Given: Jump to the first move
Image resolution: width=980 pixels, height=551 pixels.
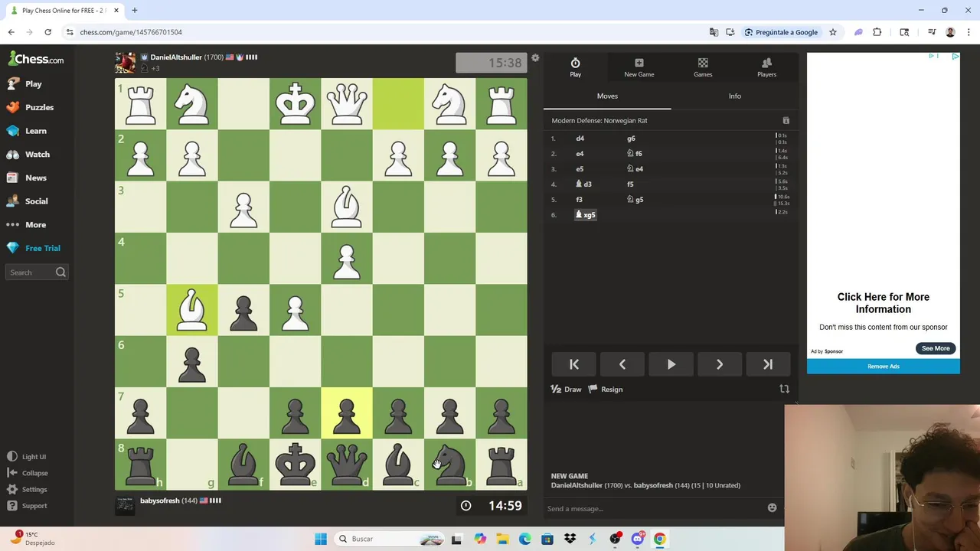Looking at the screenshot, I should tap(574, 364).
